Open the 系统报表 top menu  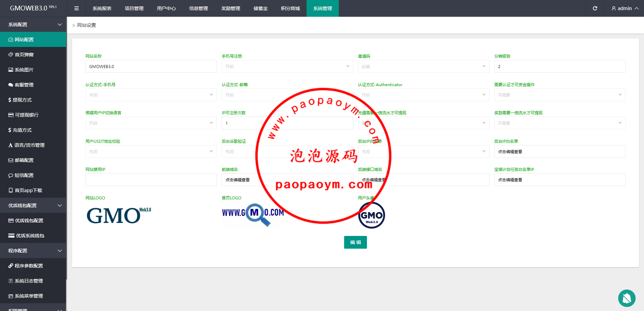click(x=102, y=8)
